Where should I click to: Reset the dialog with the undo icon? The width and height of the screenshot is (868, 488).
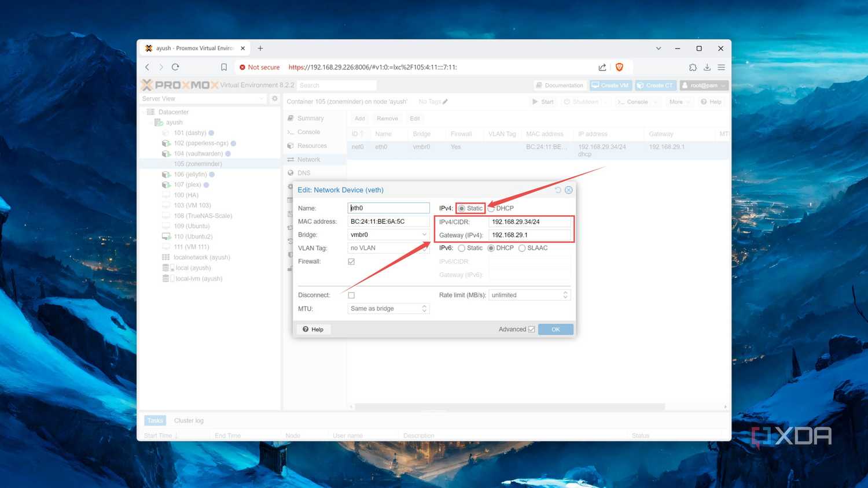[558, 190]
